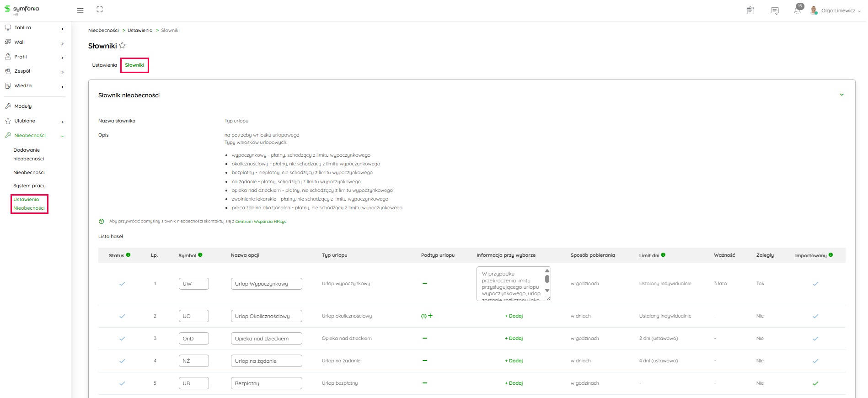Toggle status checkmark for Opieka nad dzieckiem
Viewport: 868px width, 398px height.
coord(122,339)
